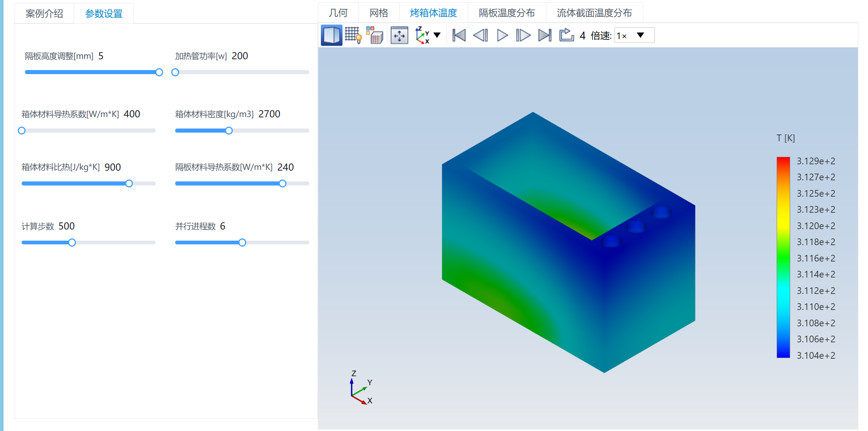Click the loop/export arrow icon
Screen dimensions: 868x431
[x=566, y=35]
